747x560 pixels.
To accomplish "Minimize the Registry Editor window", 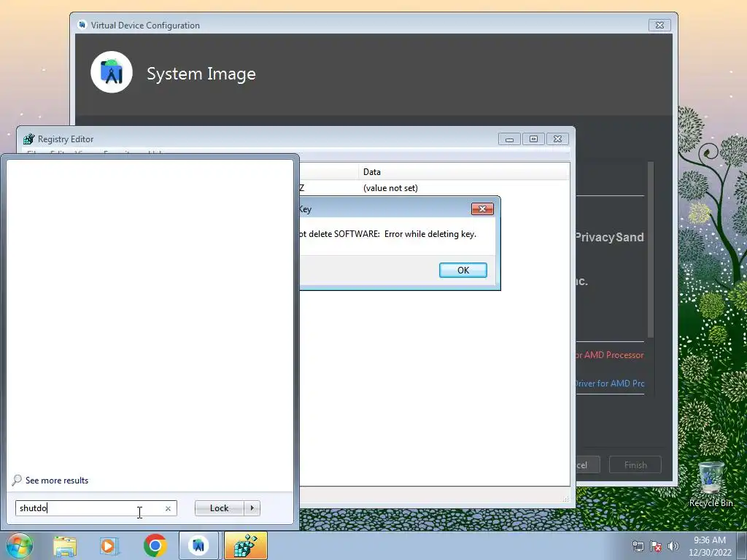I will 509,139.
